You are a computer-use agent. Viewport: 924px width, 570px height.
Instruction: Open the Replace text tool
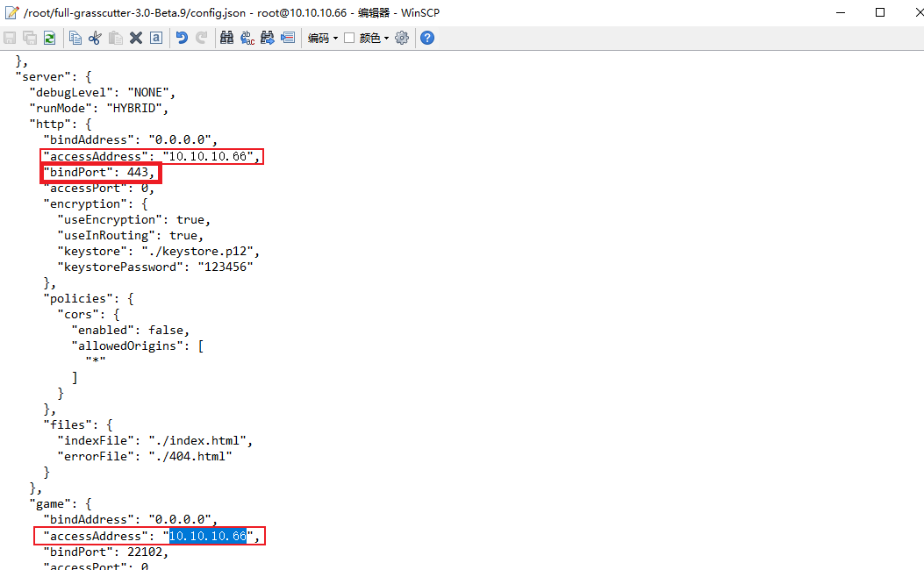(247, 38)
